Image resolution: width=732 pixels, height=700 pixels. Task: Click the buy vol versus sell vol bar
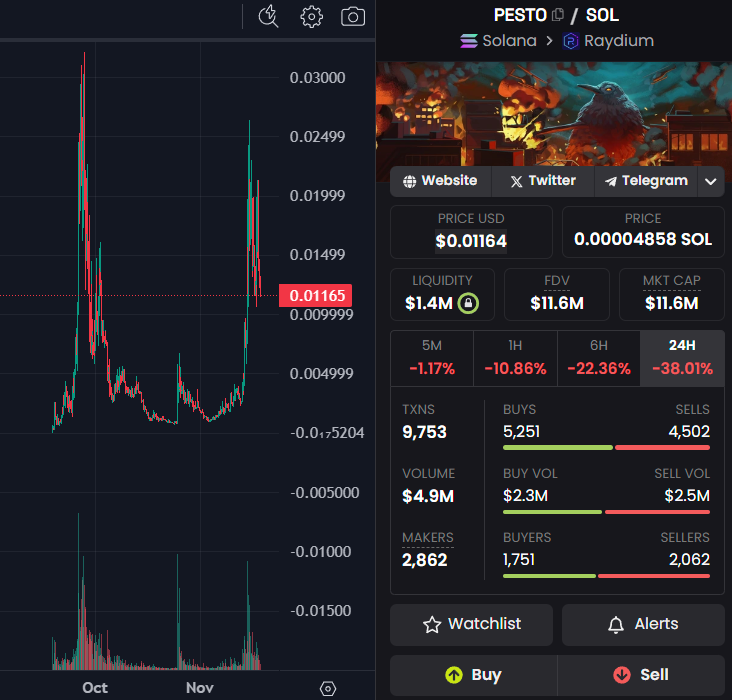(x=606, y=512)
